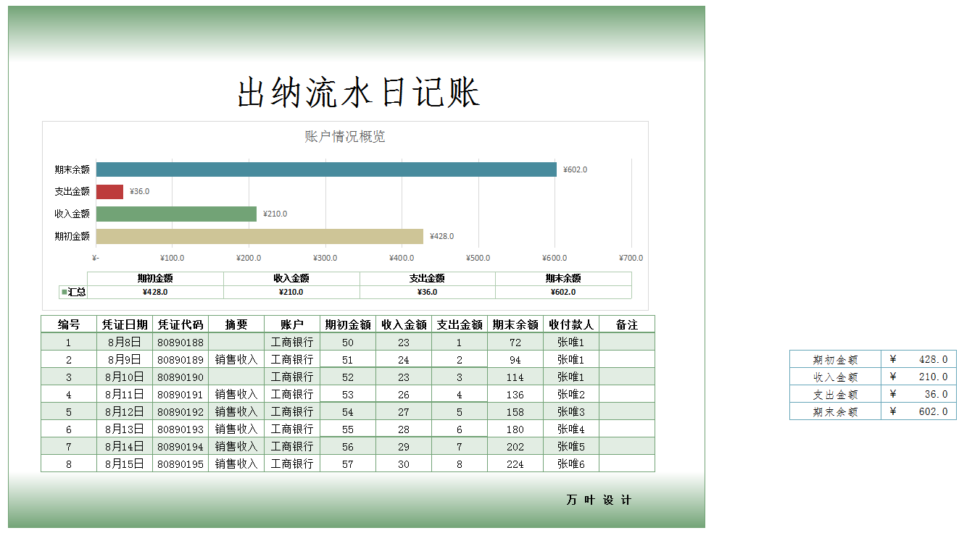Select the red 支出金额 bar in the chart
Screen dimensions: 980x541
click(x=109, y=190)
